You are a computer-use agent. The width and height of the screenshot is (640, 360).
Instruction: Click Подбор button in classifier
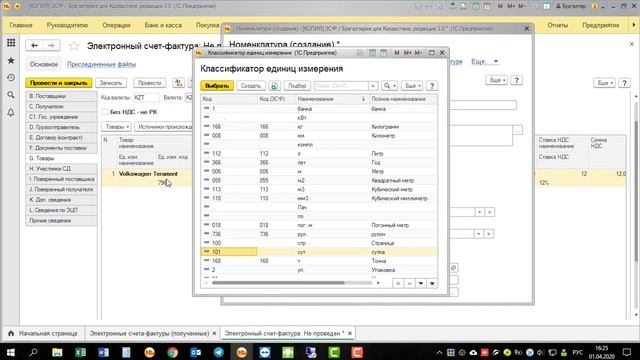click(x=297, y=86)
